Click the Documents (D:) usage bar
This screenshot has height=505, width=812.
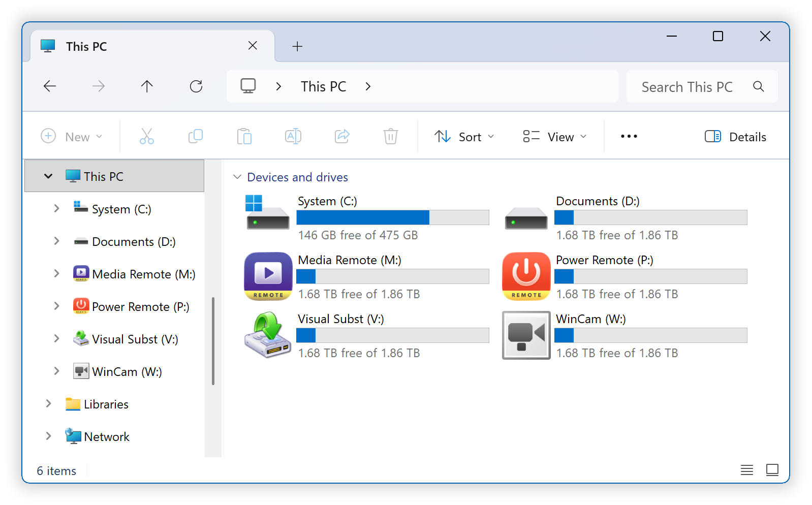[651, 217]
